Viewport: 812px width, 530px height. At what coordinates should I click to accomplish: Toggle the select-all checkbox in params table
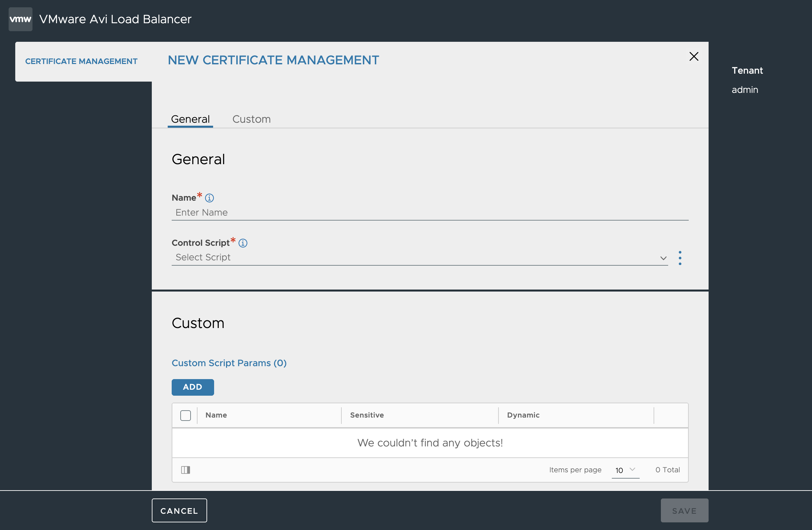pyautogui.click(x=186, y=415)
